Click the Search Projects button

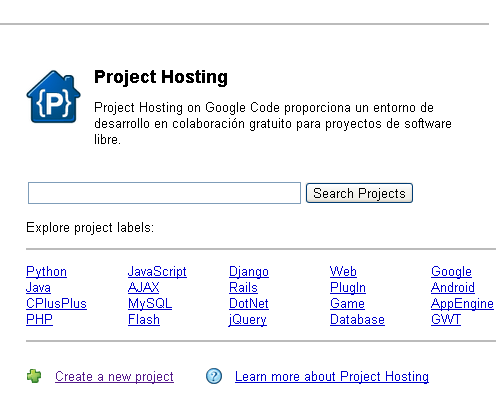(x=359, y=193)
